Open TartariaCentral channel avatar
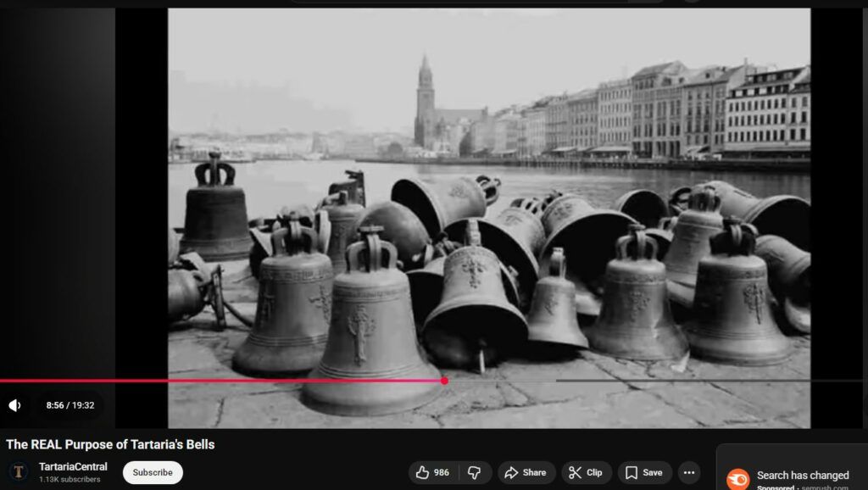The image size is (868, 490). (x=19, y=472)
